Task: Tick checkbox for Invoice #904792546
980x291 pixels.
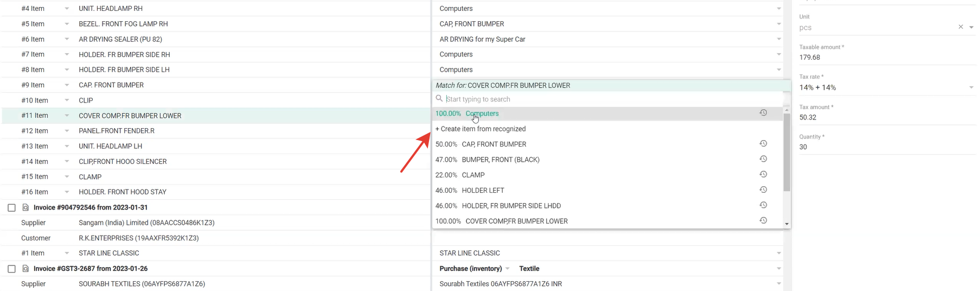Action: coord(11,208)
